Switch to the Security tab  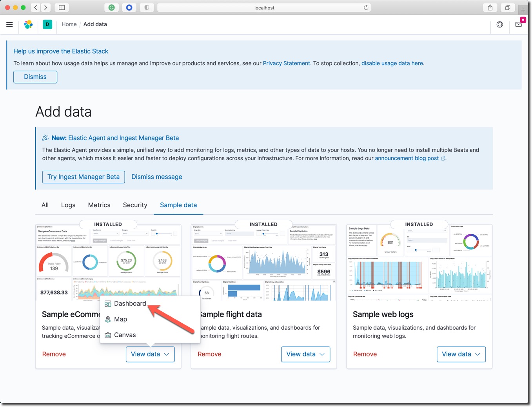pyautogui.click(x=135, y=205)
